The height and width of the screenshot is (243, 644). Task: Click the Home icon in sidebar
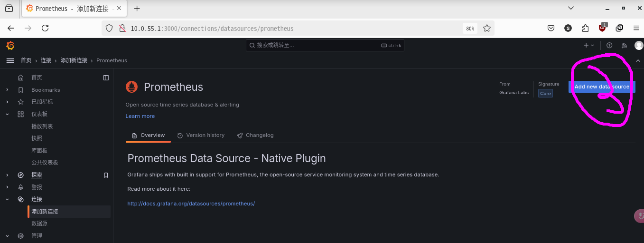point(20,78)
